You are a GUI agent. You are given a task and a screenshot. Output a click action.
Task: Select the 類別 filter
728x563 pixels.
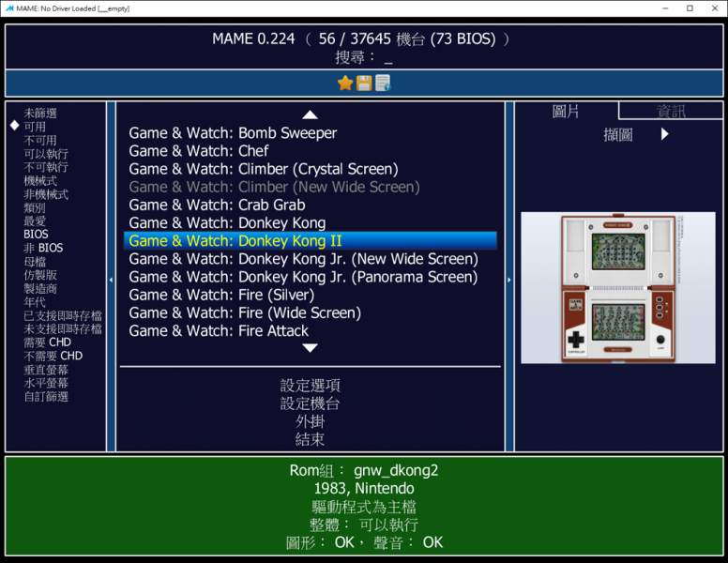35,207
